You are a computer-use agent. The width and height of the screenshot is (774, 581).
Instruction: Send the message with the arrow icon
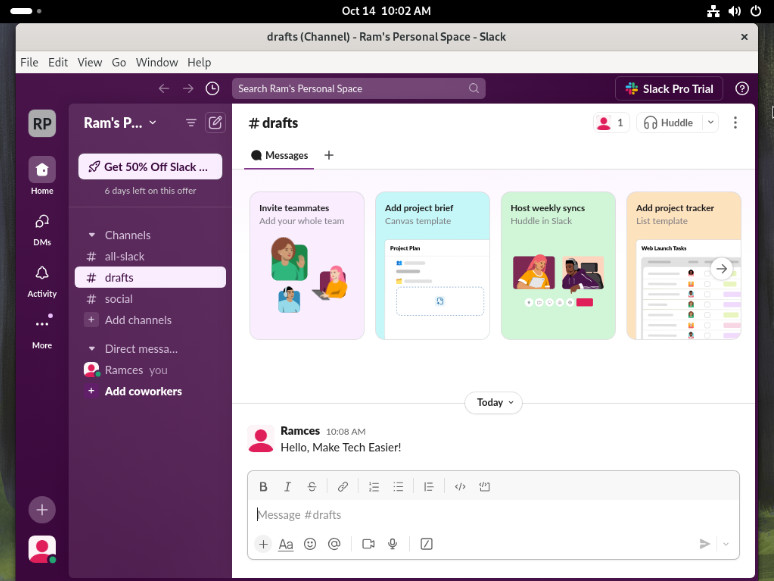tap(704, 544)
